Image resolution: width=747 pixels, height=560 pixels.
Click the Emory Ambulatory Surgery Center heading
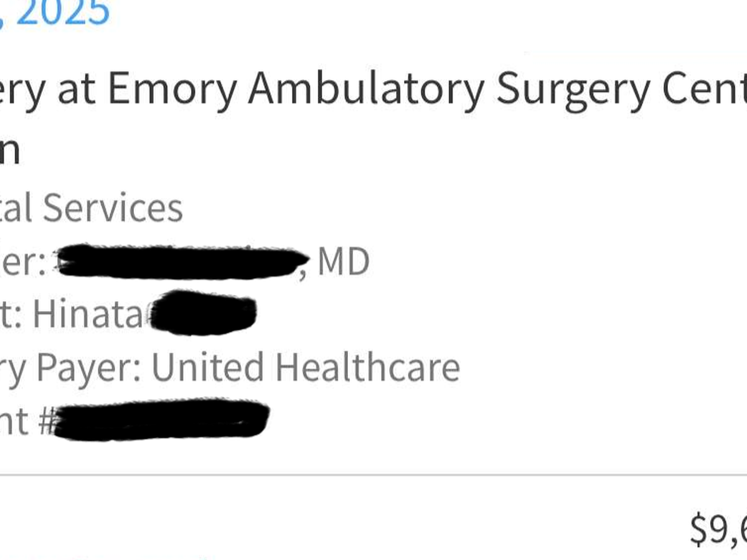tap(374, 90)
